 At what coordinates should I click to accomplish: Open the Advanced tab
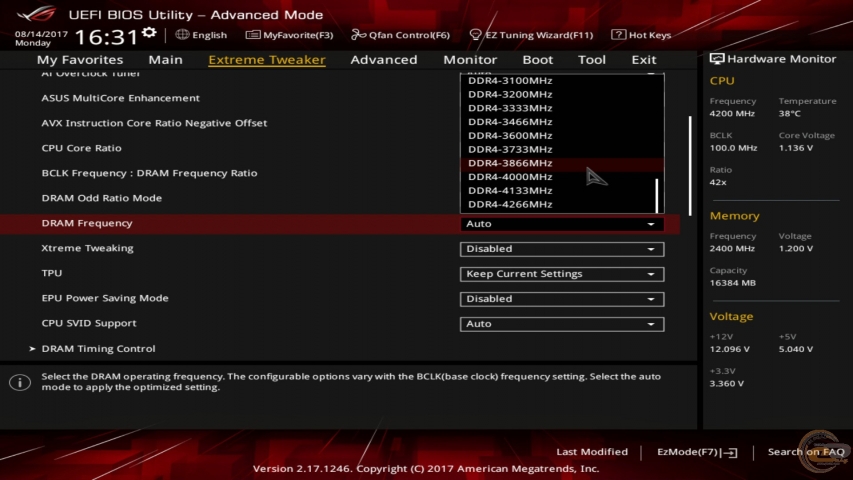click(x=384, y=59)
